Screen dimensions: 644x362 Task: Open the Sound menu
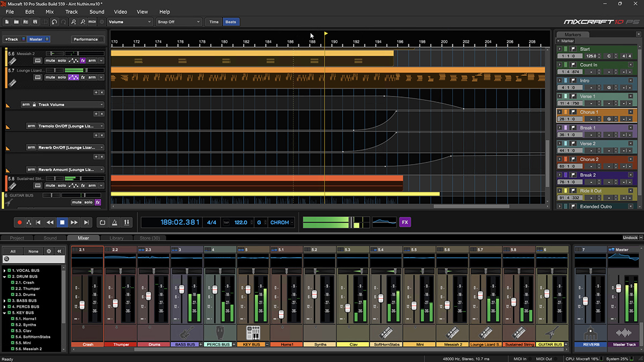coord(97,12)
